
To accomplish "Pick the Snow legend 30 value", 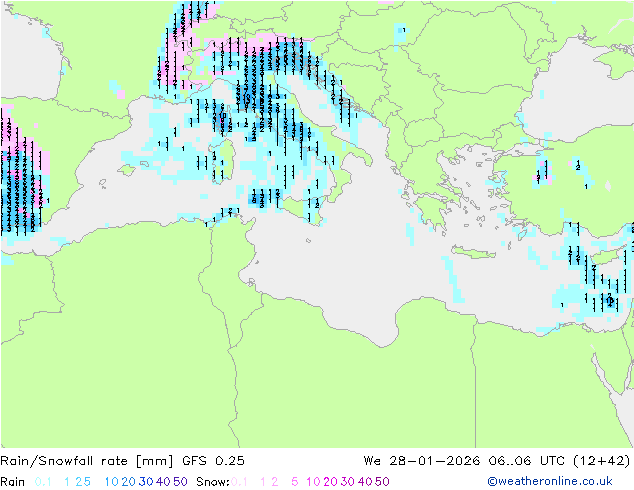I will coord(348,482).
